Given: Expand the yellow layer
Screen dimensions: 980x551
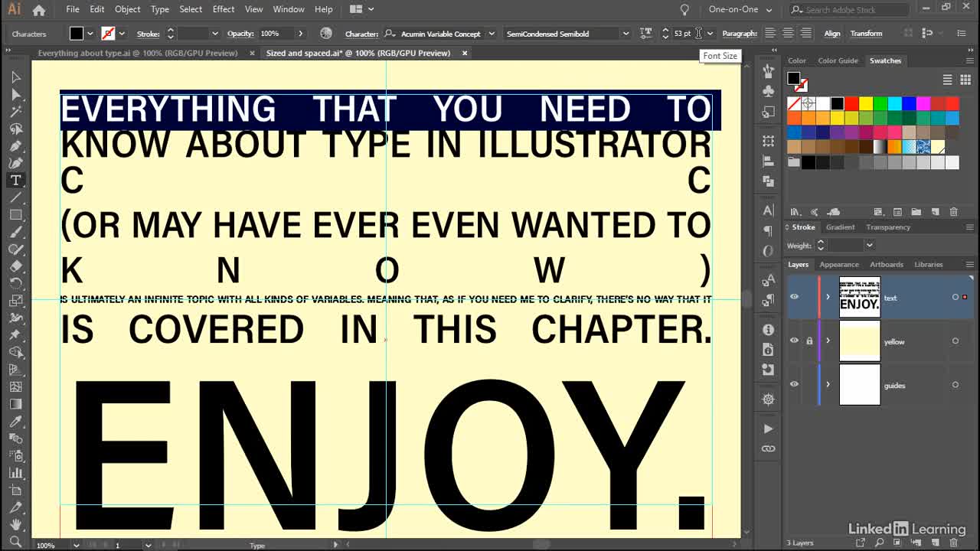Looking at the screenshot, I should click(x=828, y=341).
